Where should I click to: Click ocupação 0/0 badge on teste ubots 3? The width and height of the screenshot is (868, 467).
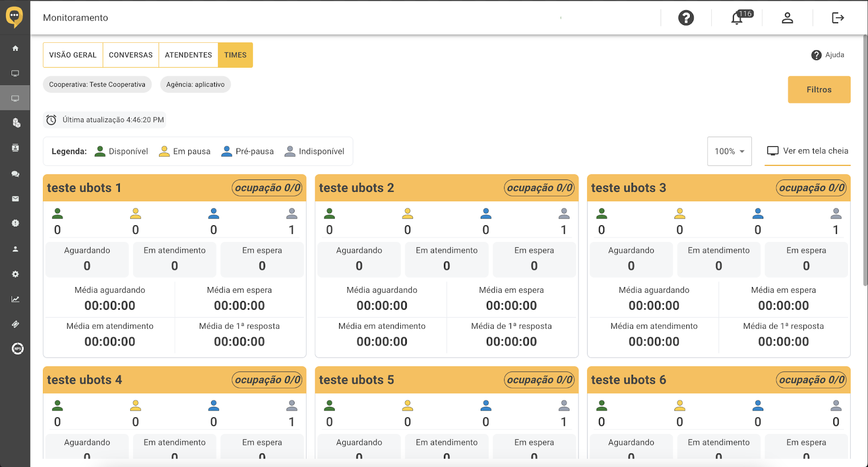click(812, 188)
